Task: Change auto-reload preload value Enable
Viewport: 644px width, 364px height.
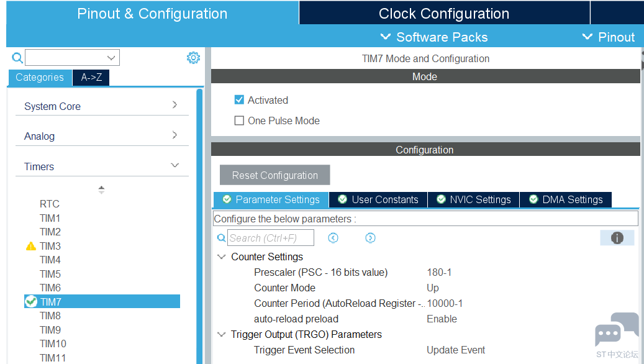Action: [x=442, y=319]
